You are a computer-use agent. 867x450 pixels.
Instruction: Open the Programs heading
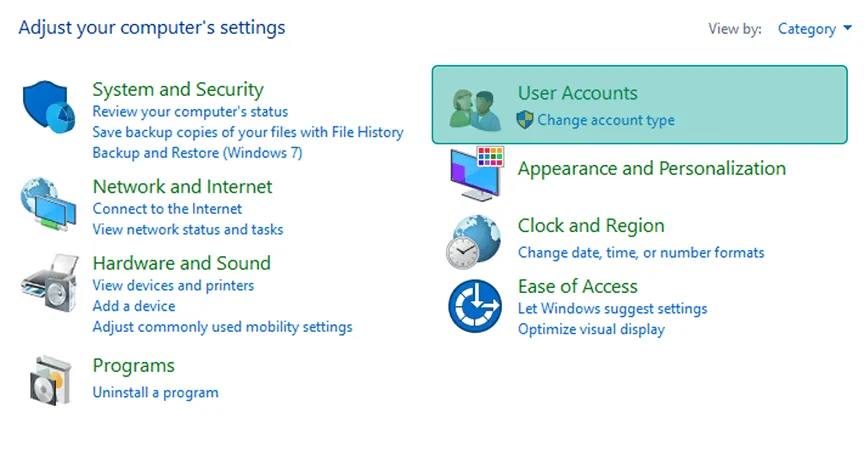pos(134,366)
